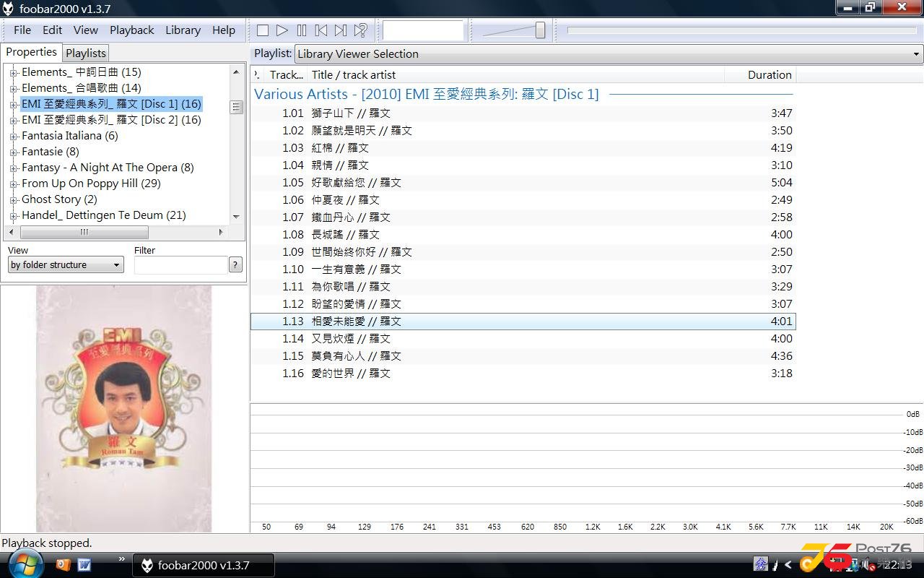
Task: Expand Handel_ Dettingen Te Deum node
Action: click(14, 215)
